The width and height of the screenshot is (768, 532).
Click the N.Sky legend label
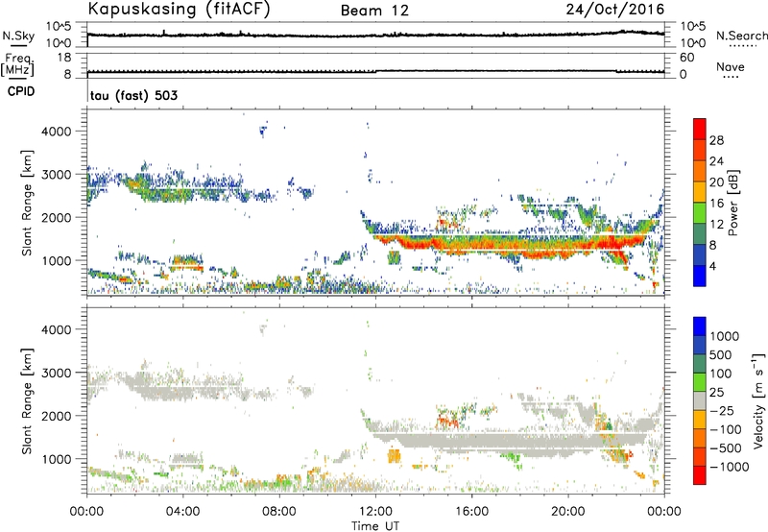point(18,36)
